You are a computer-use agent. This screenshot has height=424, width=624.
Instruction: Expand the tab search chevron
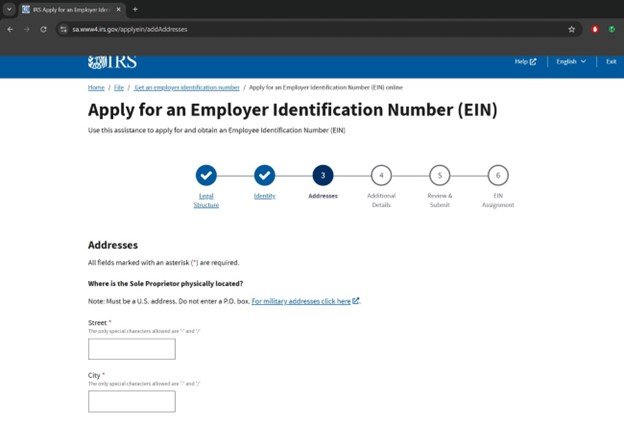(10, 9)
